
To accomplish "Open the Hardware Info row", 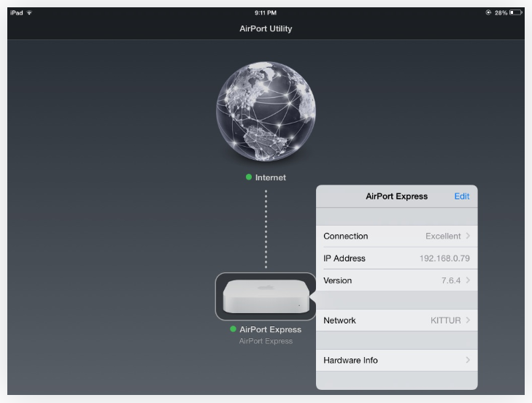I will pyautogui.click(x=396, y=360).
